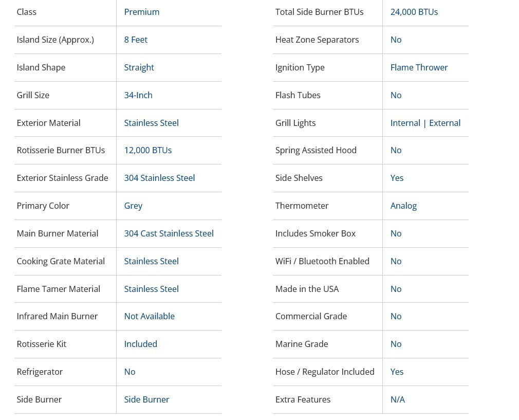
Task: Click the Side Burner value link
Action: [x=146, y=399]
